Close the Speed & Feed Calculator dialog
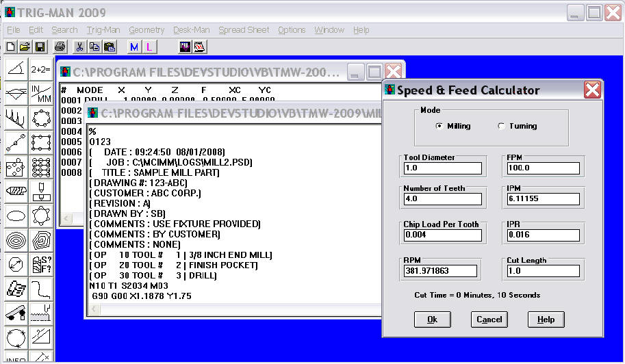The height and width of the screenshot is (364, 625). point(592,90)
